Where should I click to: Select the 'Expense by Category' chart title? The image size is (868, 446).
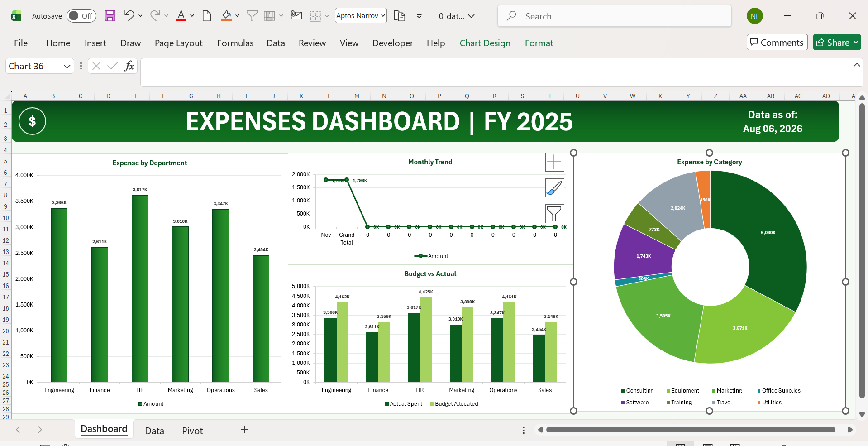[710, 162]
